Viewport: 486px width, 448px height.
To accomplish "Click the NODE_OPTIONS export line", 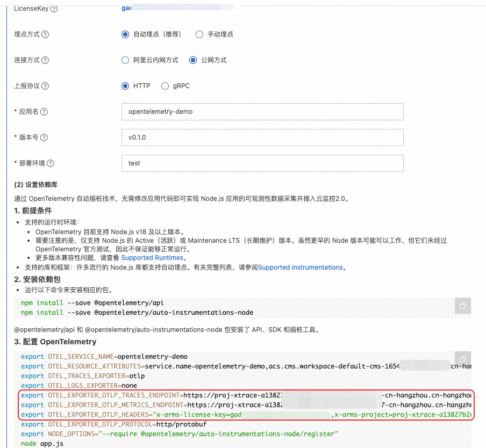I will click(x=180, y=434).
